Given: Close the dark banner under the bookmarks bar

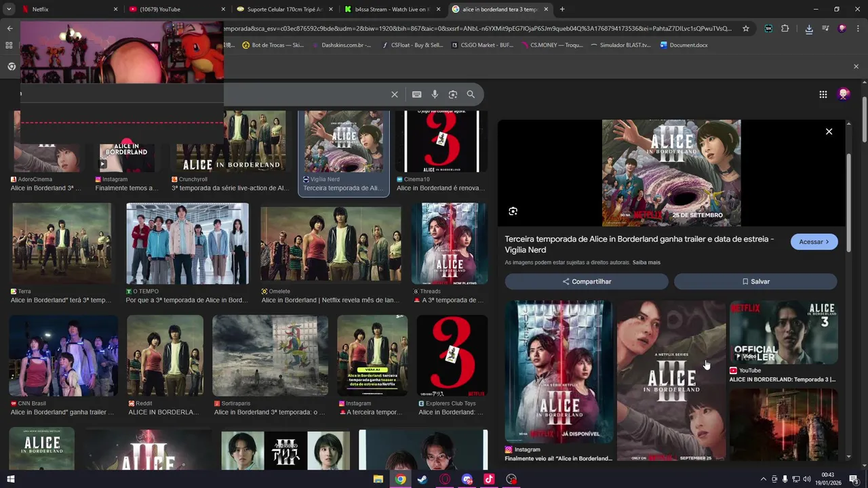Looking at the screenshot, I should click(856, 66).
